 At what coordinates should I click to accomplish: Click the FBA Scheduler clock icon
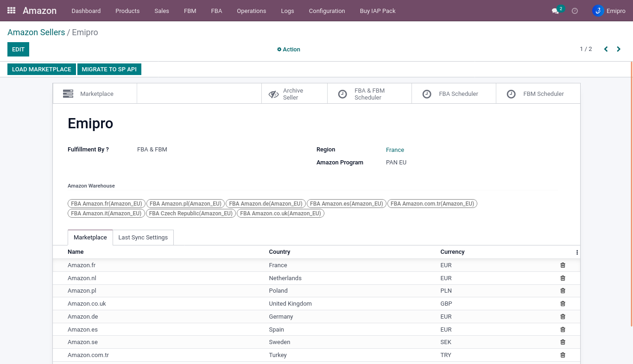click(427, 94)
